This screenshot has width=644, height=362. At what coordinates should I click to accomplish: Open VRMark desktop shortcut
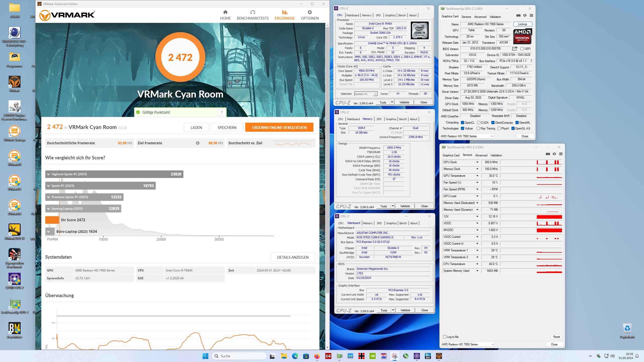(x=14, y=84)
